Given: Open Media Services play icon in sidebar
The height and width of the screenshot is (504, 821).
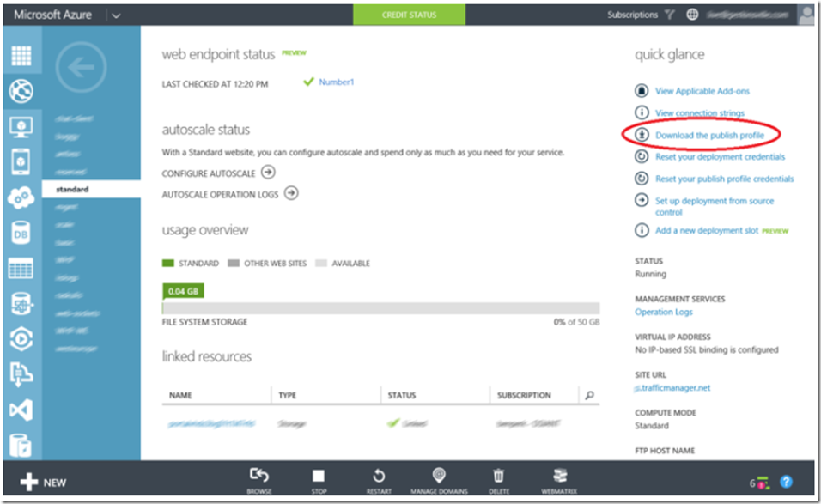Looking at the screenshot, I should click(21, 339).
